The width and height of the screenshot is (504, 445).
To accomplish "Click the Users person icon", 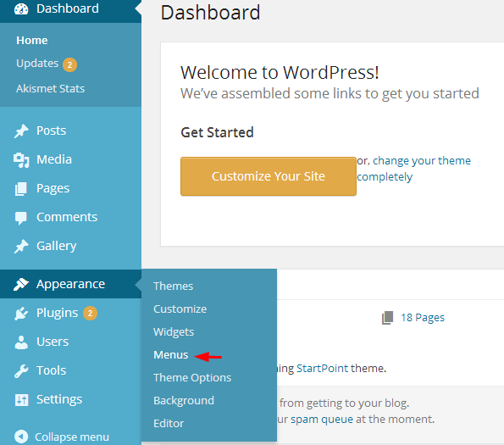I will click(x=21, y=342).
